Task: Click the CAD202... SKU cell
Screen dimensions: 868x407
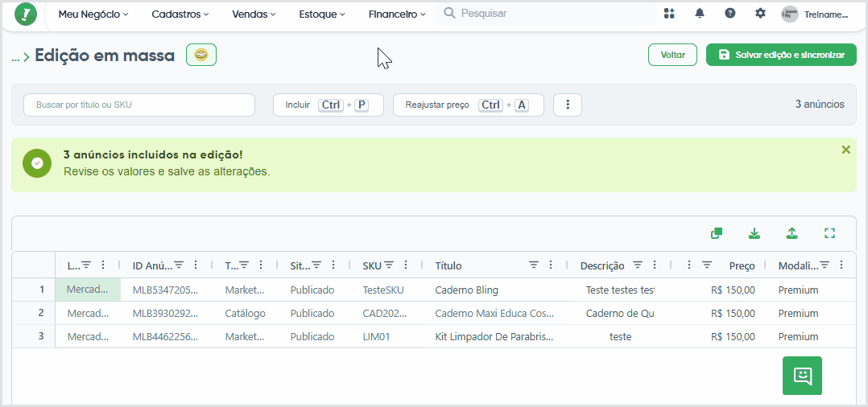Action: (x=387, y=313)
